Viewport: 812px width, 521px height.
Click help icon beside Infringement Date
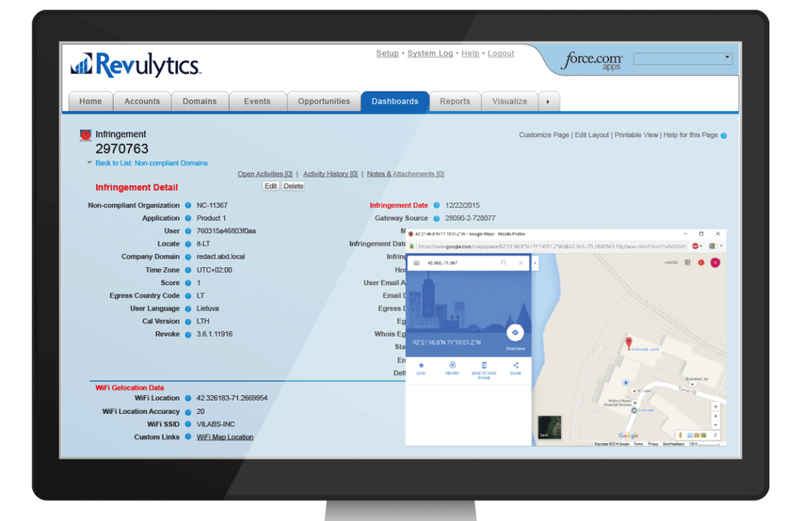tap(437, 205)
